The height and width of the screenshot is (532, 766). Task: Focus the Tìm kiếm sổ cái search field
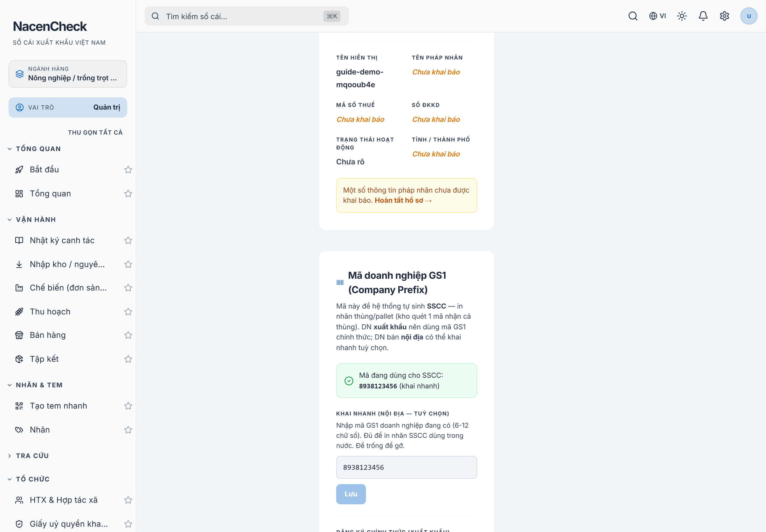[247, 16]
